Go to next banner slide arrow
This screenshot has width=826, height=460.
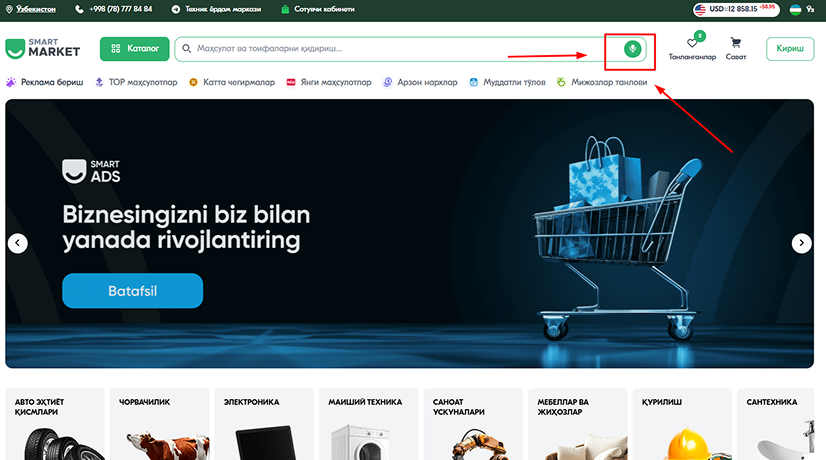[801, 243]
